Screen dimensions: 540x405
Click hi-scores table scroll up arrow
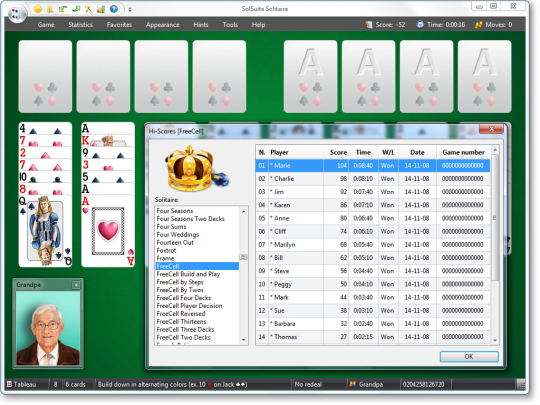[495, 150]
